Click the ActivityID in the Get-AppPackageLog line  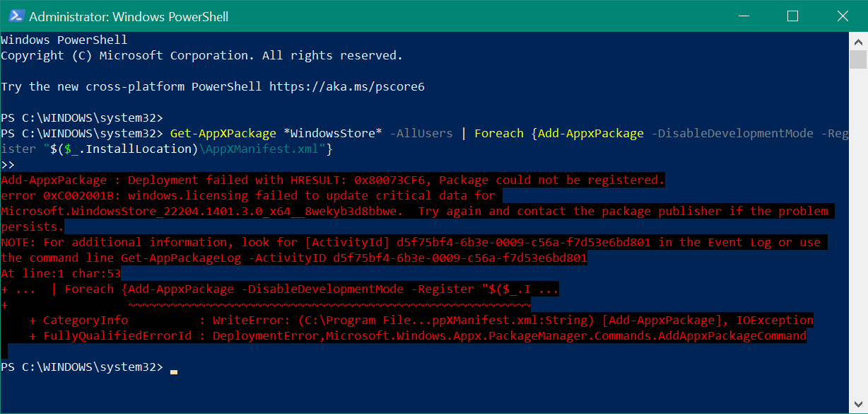(460, 258)
